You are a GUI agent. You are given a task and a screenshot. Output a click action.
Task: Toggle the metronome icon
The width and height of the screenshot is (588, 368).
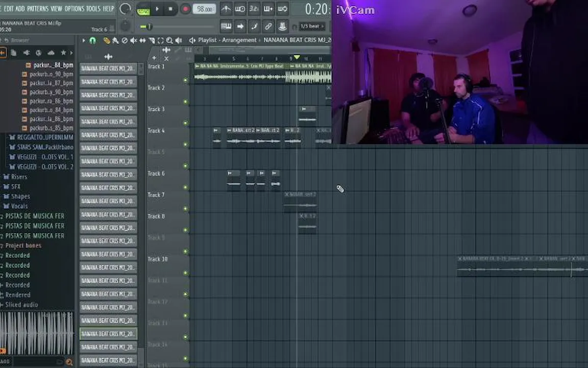pyautogui.click(x=226, y=9)
